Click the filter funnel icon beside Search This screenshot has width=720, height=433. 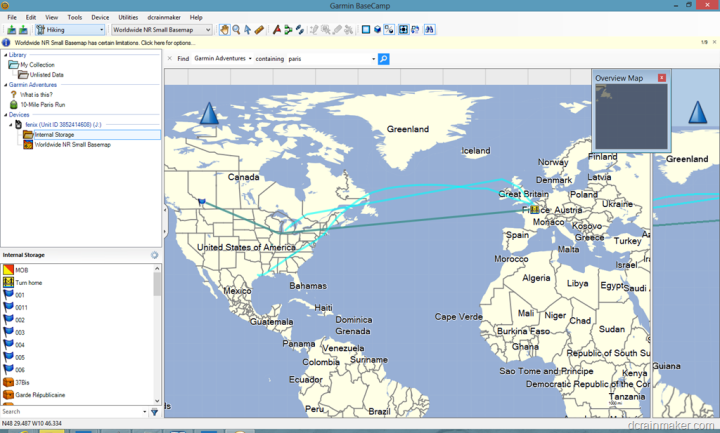(x=155, y=412)
